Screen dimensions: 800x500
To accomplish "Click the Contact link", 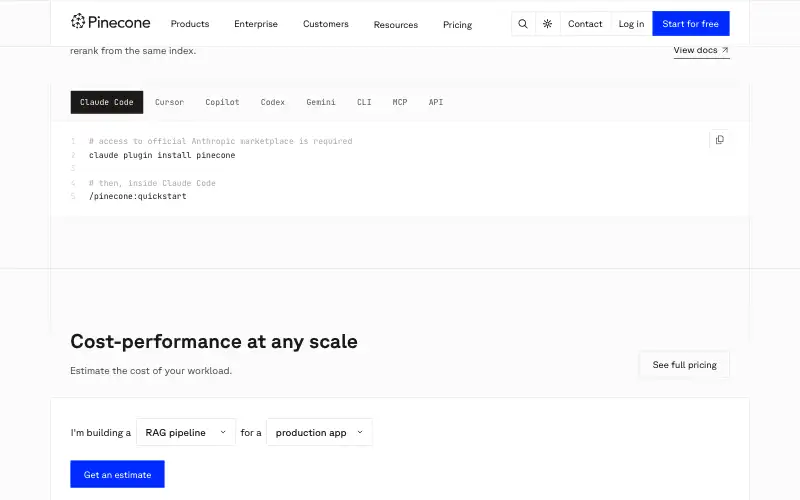I will [x=585, y=23].
